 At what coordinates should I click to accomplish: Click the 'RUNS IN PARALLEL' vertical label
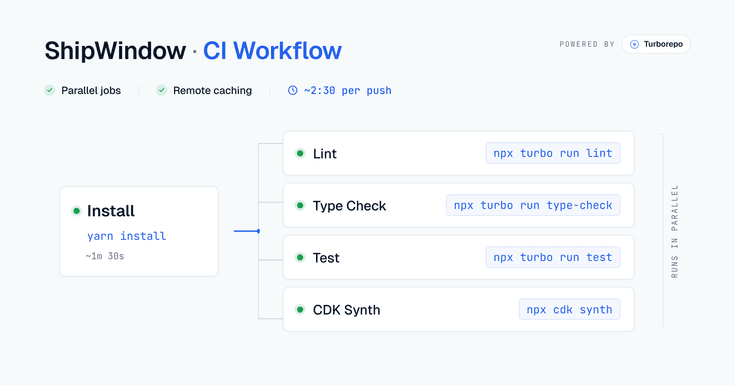coord(675,232)
